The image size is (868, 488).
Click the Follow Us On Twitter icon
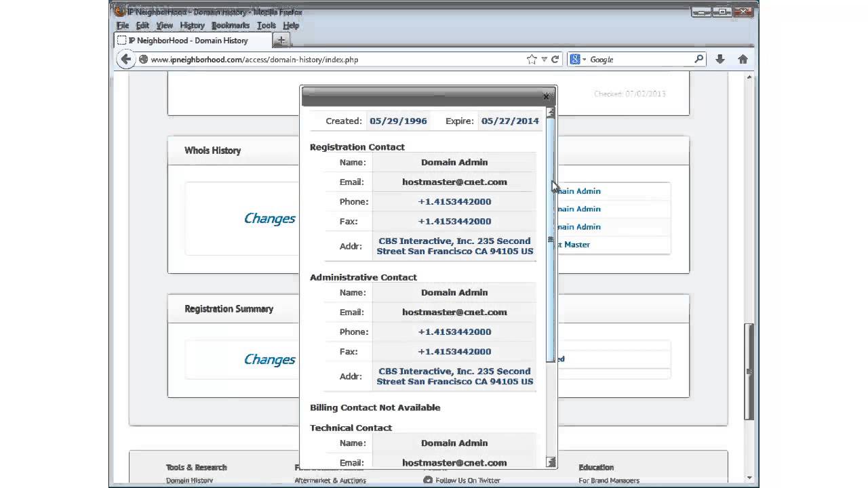click(428, 480)
